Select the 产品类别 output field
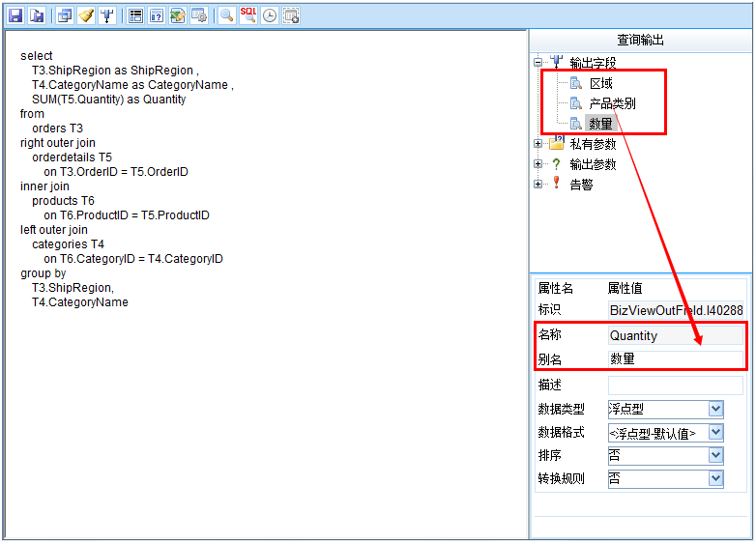The height and width of the screenshot is (543, 756). (612, 103)
